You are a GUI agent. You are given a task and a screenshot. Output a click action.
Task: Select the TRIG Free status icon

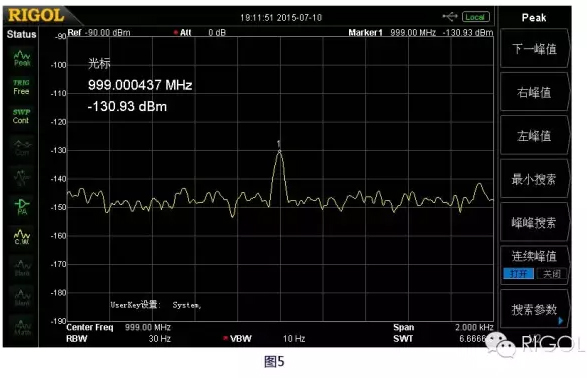21,87
